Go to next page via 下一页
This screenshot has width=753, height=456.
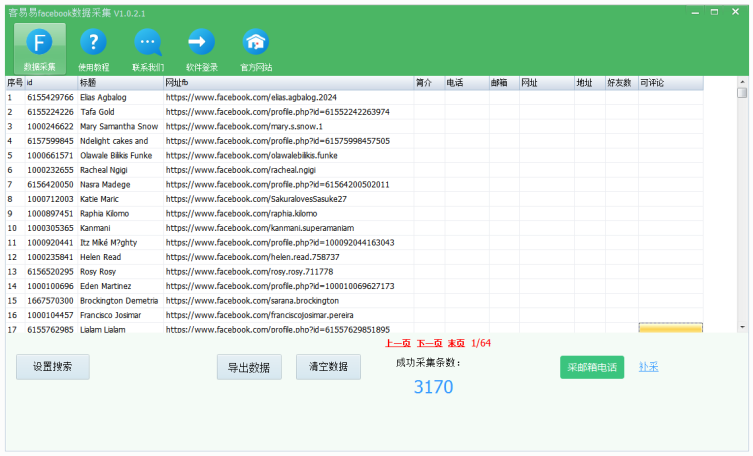point(429,343)
